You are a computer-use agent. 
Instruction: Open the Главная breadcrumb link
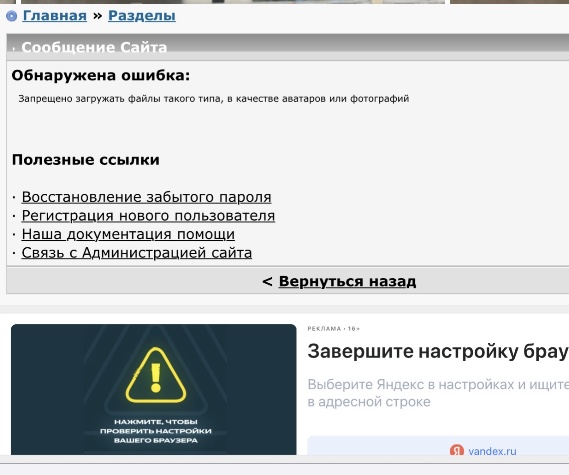pos(54,16)
